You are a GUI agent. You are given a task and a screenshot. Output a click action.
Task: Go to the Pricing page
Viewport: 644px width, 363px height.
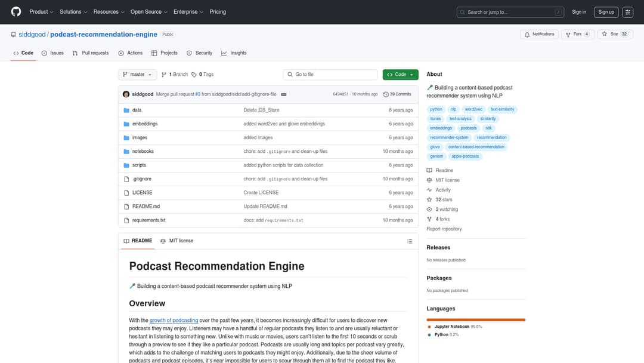coord(218,12)
